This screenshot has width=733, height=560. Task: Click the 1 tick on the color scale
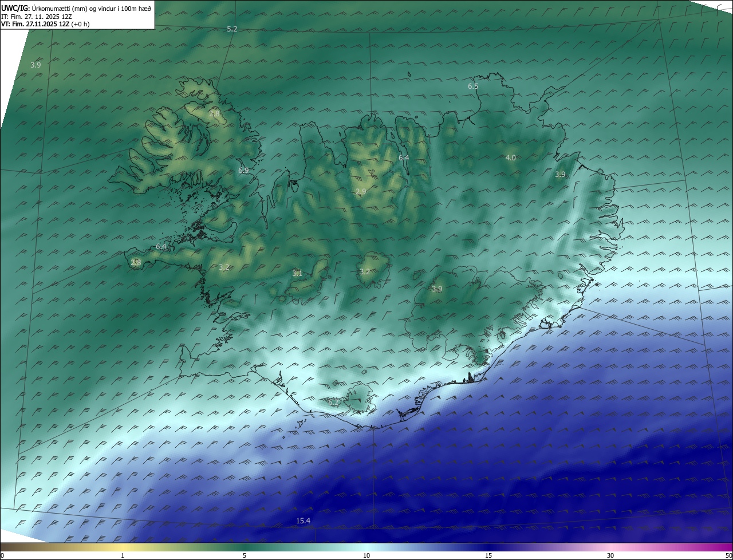pos(123,555)
